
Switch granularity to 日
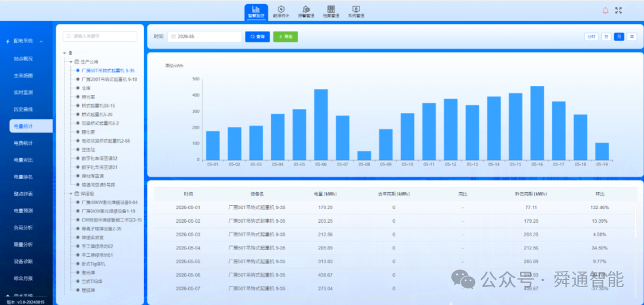(606, 36)
